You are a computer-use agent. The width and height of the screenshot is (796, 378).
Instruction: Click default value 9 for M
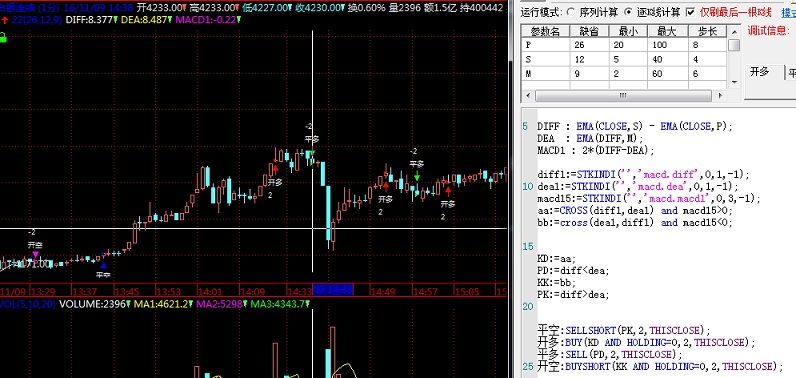click(x=589, y=73)
